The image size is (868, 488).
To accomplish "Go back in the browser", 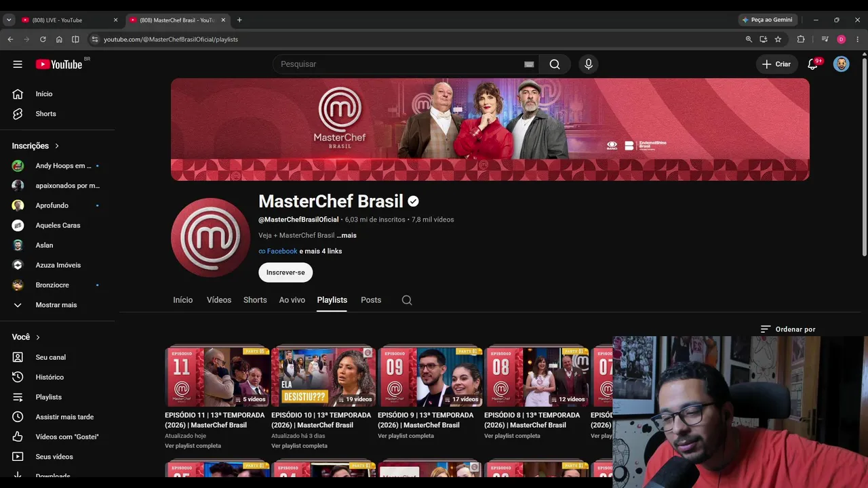I will click(x=10, y=39).
